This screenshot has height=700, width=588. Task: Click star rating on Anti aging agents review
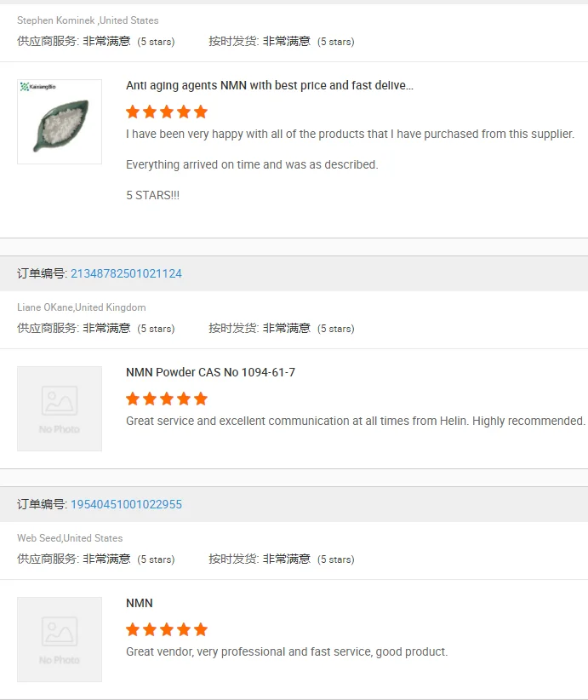pos(167,112)
